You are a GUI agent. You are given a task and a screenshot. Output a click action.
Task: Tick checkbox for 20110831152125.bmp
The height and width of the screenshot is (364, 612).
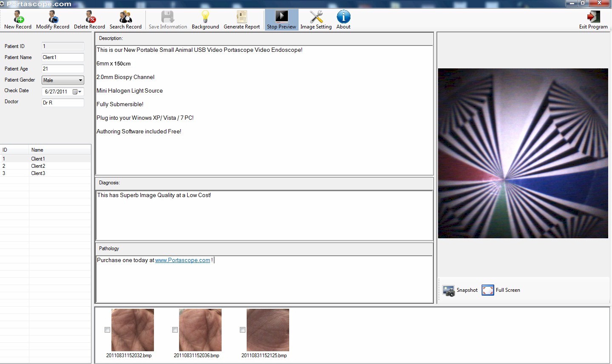pos(242,330)
